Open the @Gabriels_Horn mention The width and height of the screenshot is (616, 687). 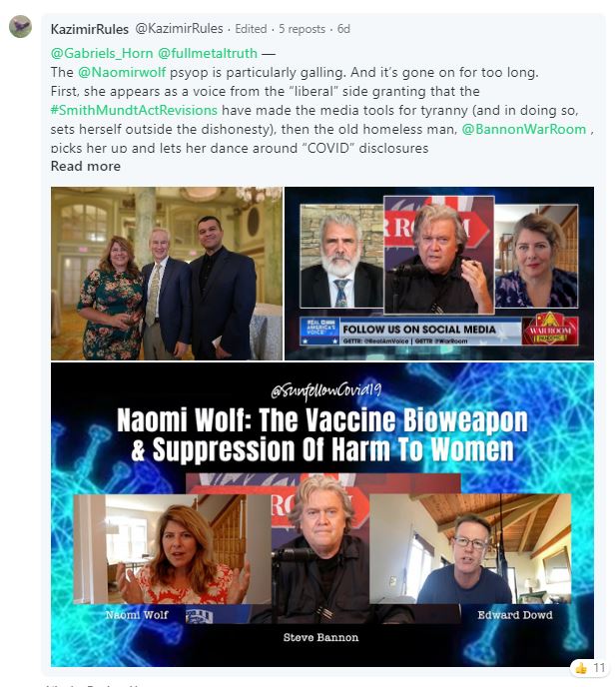[102, 53]
